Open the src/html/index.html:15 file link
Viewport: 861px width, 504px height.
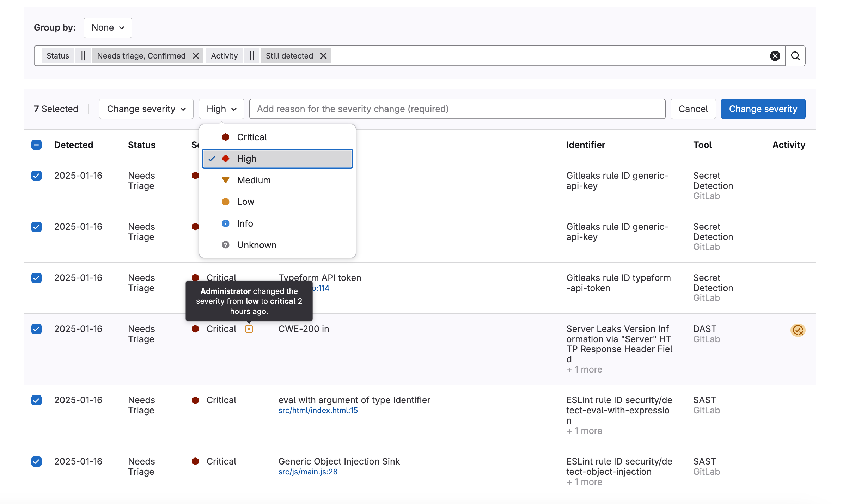[x=318, y=410]
